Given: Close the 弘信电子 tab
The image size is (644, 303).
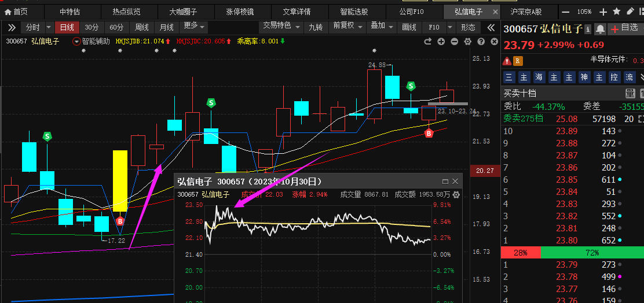Looking at the screenshot, I should point(495,12).
